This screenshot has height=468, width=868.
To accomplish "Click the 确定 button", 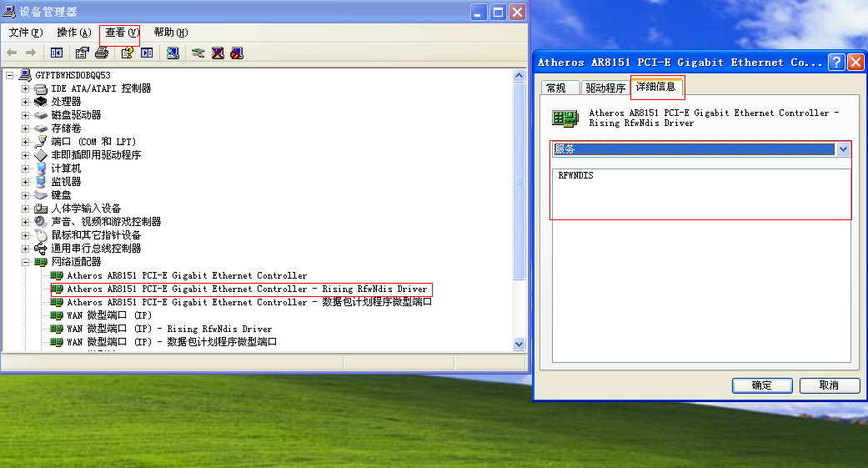I will 762,385.
